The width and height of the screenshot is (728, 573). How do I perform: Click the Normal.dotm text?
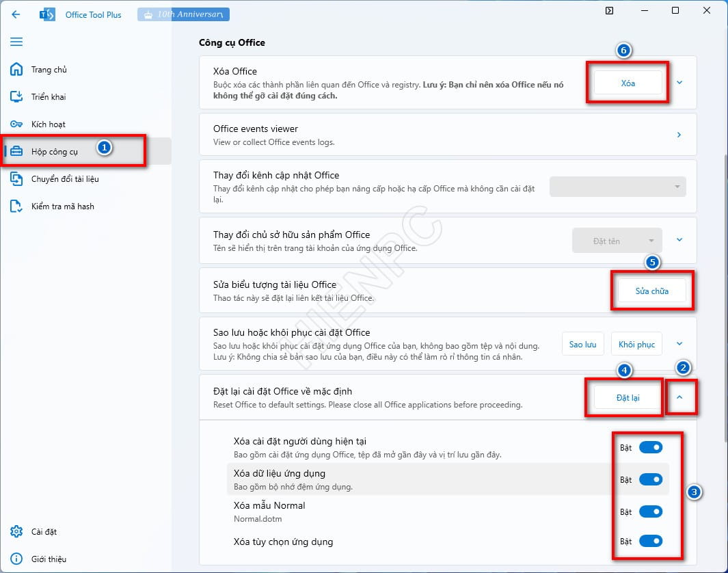click(258, 519)
